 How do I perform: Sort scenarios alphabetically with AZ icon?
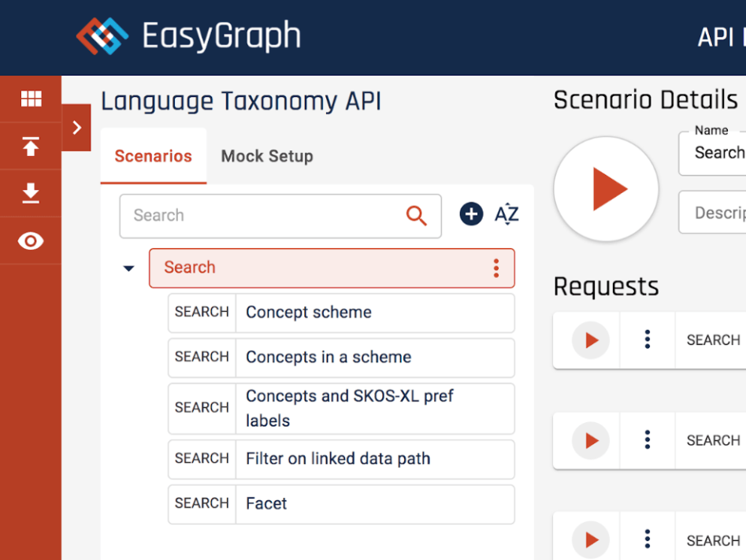[507, 214]
